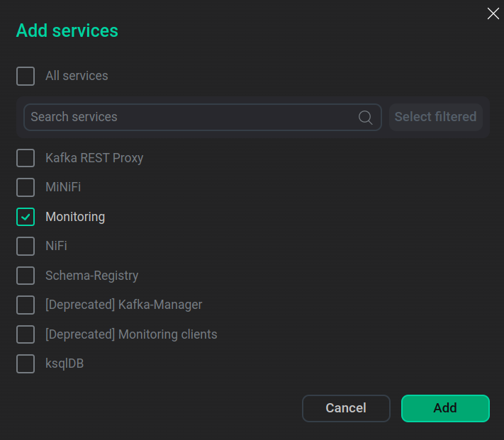Image resolution: width=504 pixels, height=440 pixels.
Task: Tick the [Deprecated] Monitoring clients checkbox
Action: 26,334
